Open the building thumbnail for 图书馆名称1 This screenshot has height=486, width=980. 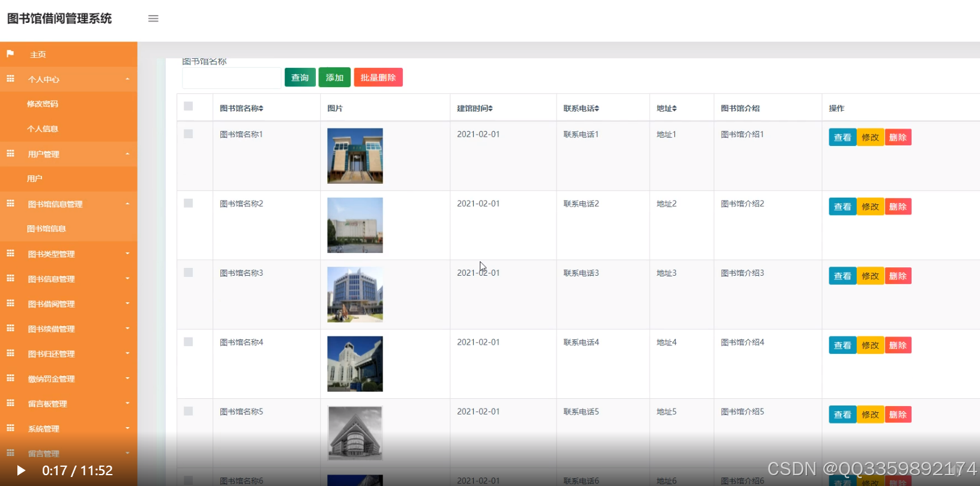(x=355, y=156)
